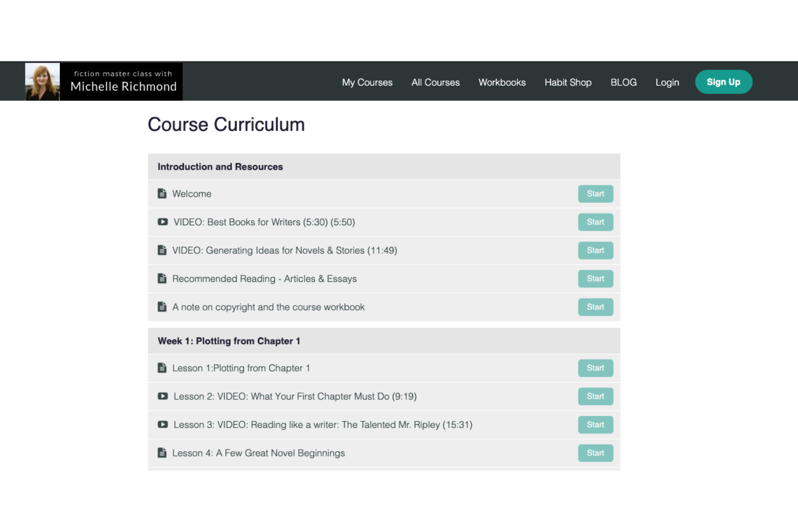Click the video icon beside Lesson 2
Screen dimensions: 798x532
[162, 396]
